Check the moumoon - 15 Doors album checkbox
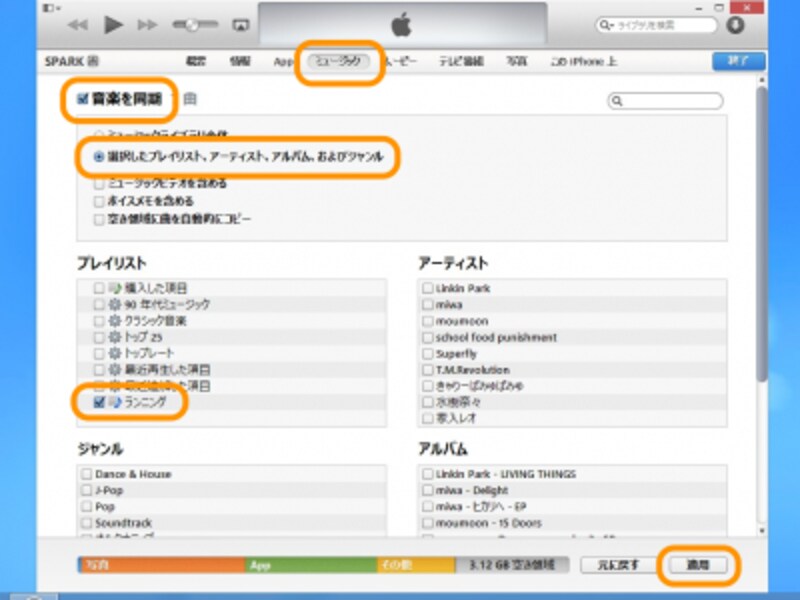 (x=428, y=523)
